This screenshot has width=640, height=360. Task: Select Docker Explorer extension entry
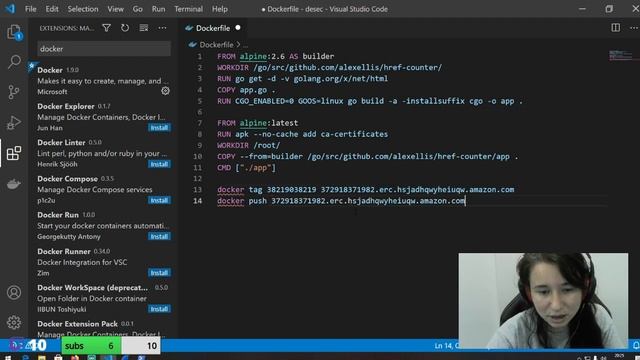(x=103, y=117)
